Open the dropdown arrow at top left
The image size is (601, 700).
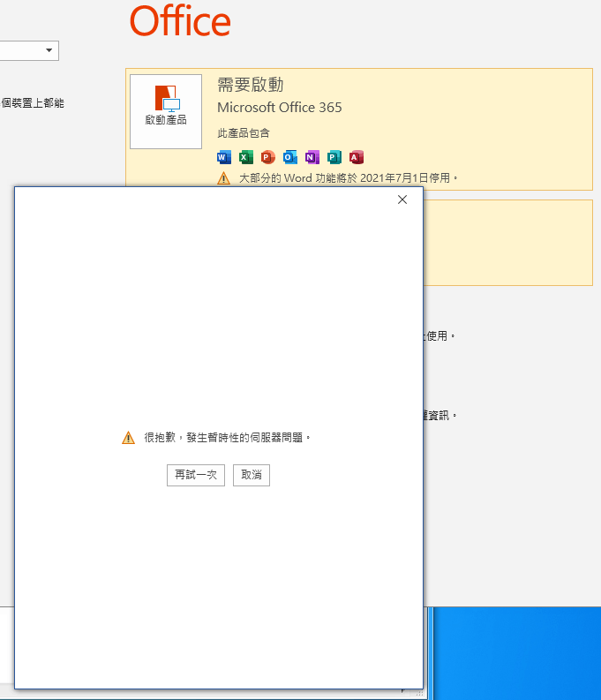point(49,50)
